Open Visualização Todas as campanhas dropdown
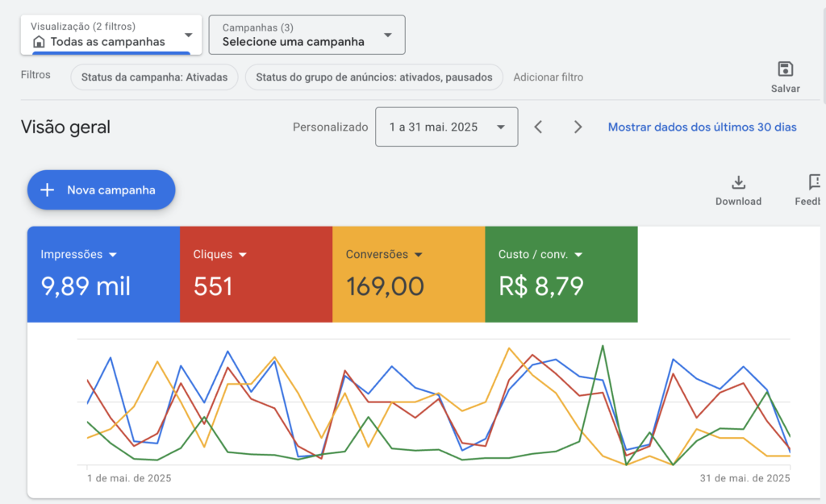The height and width of the screenshot is (504, 826). coord(111,35)
